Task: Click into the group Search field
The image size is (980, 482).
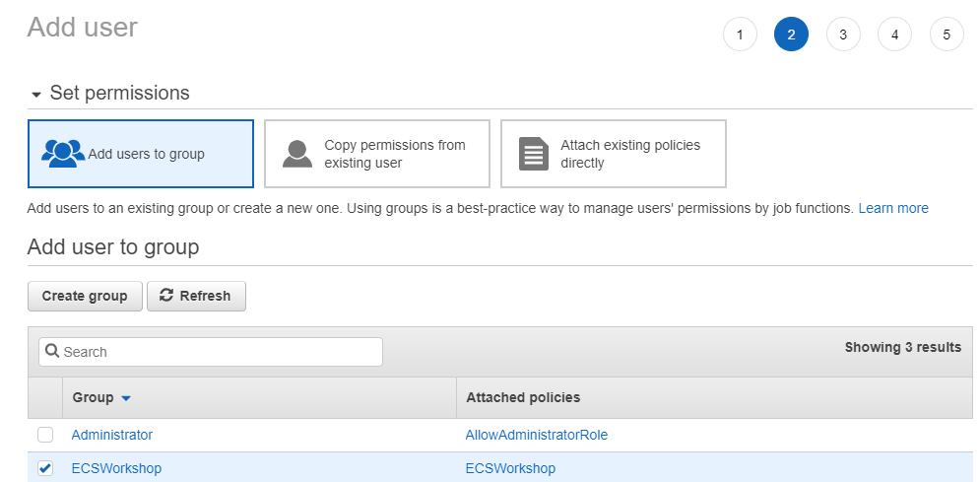Action: coord(219,352)
